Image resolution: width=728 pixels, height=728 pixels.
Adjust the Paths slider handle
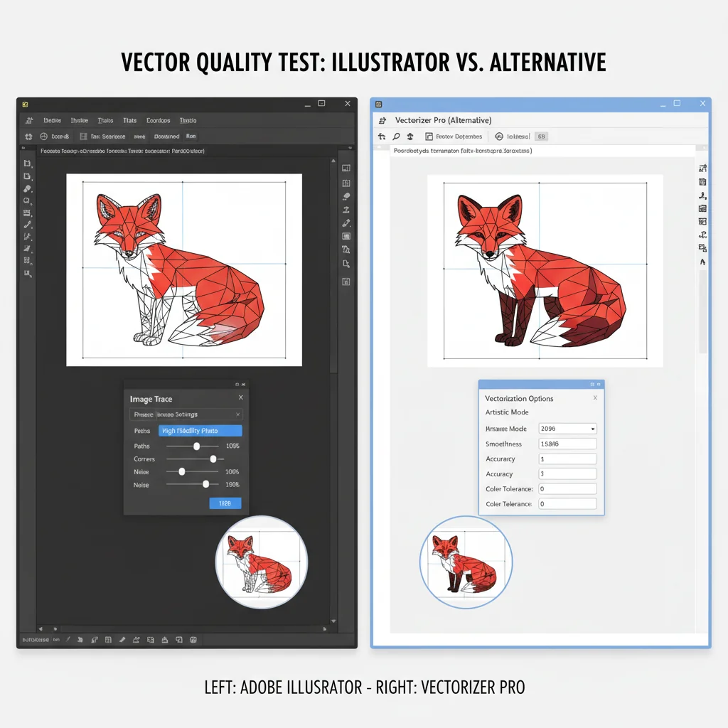[196, 446]
